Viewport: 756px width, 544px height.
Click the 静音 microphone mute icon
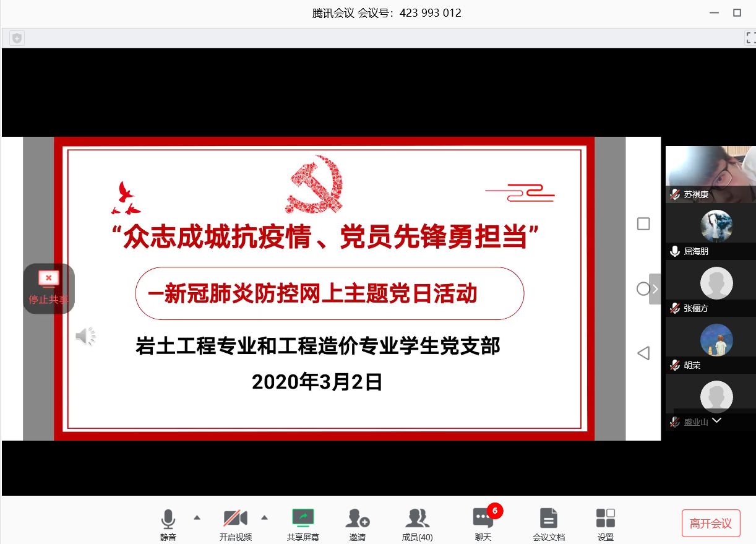(x=168, y=519)
